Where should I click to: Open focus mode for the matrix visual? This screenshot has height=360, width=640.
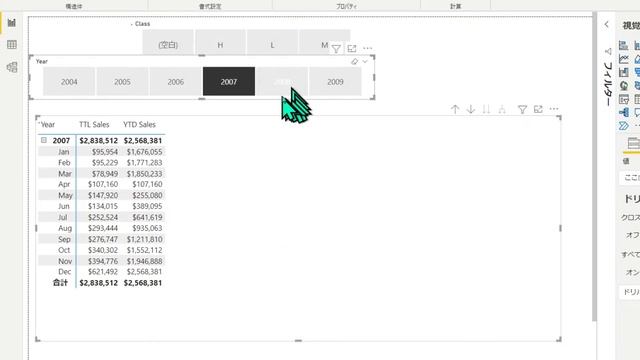tap(538, 109)
